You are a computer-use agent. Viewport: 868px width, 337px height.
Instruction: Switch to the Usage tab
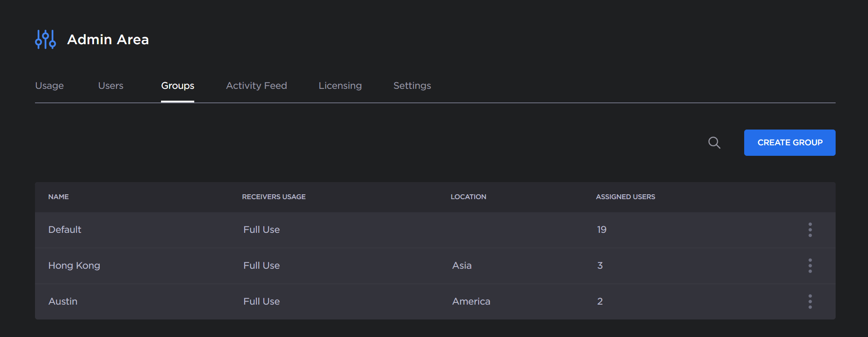49,86
